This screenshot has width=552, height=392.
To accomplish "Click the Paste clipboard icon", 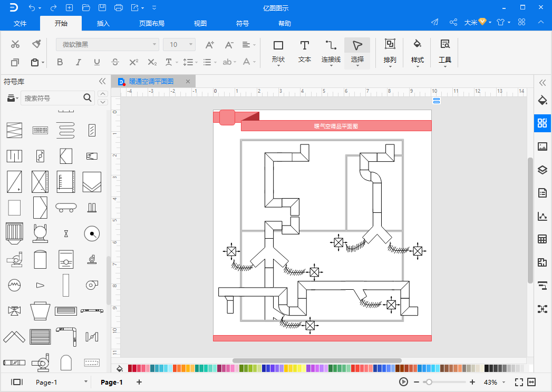I will (35, 62).
